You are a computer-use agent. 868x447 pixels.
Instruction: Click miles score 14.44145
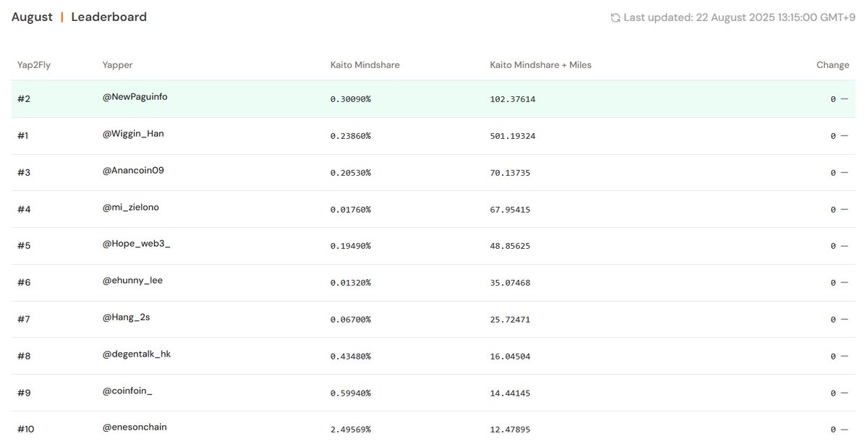(x=510, y=393)
